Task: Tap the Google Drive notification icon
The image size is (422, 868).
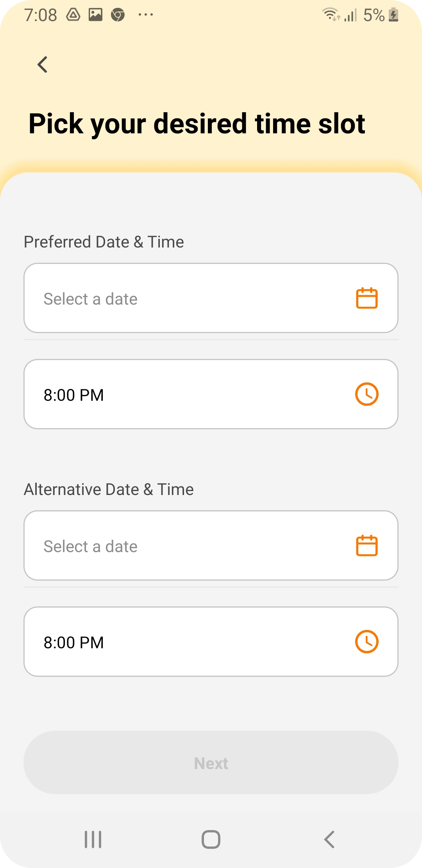Action: point(73,15)
